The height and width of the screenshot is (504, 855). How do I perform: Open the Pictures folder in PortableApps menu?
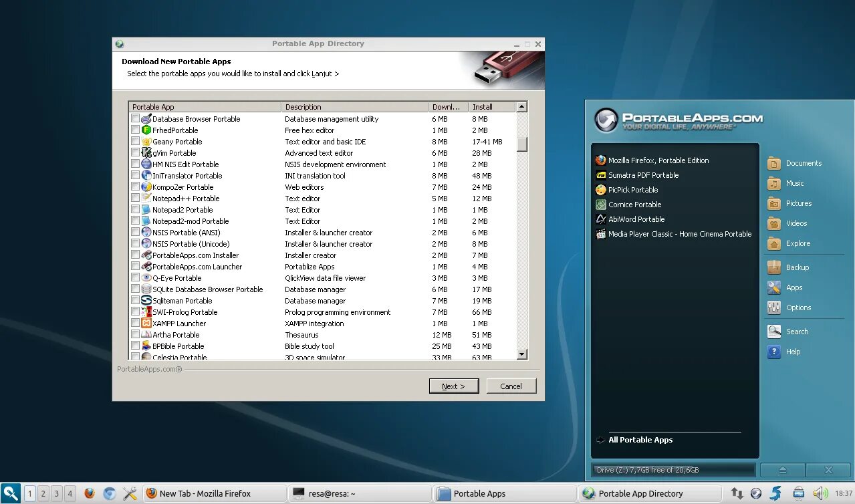point(790,203)
